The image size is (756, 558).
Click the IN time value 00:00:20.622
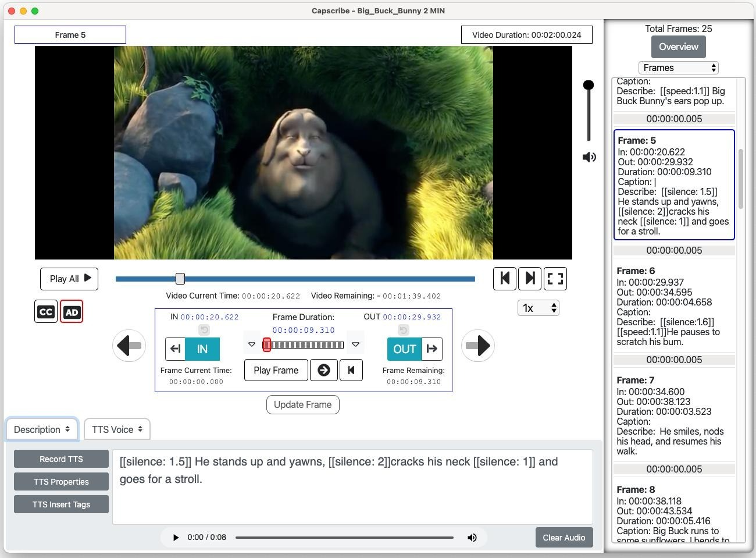[x=209, y=317]
